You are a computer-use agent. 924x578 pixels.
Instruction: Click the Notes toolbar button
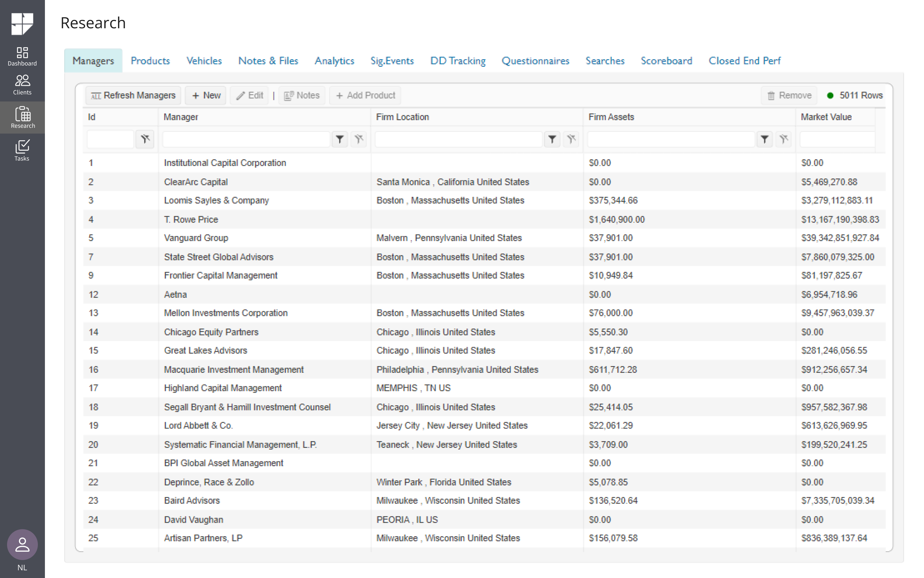click(302, 96)
